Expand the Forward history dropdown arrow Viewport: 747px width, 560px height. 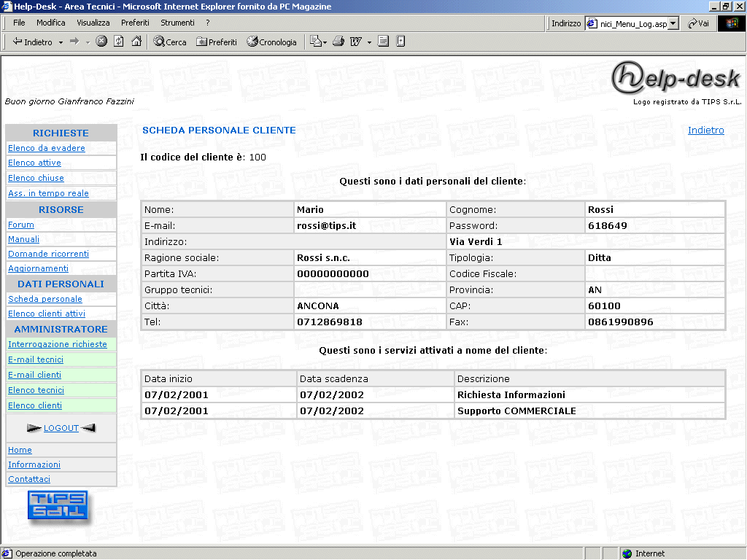click(88, 42)
